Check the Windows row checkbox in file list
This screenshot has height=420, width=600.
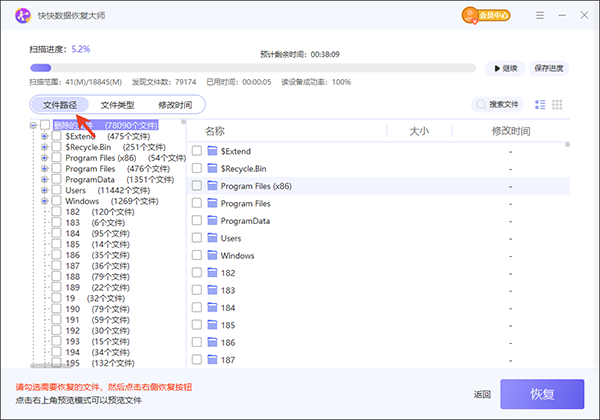[197, 255]
